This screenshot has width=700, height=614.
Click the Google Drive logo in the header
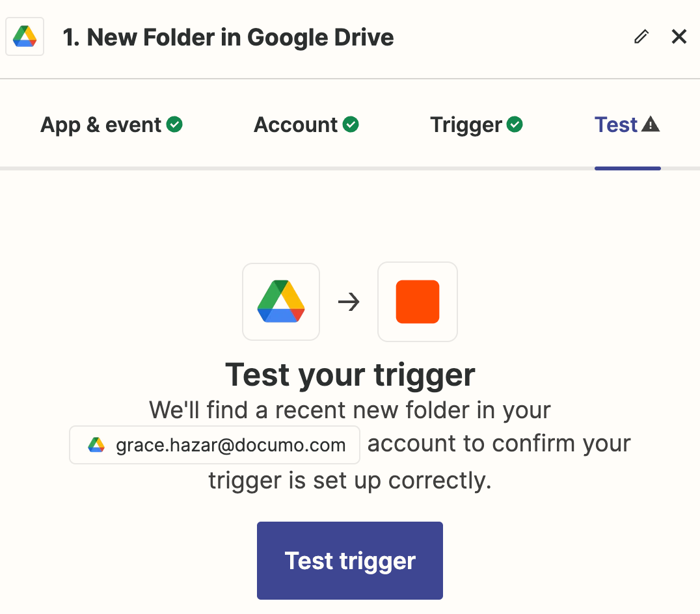coord(25,36)
